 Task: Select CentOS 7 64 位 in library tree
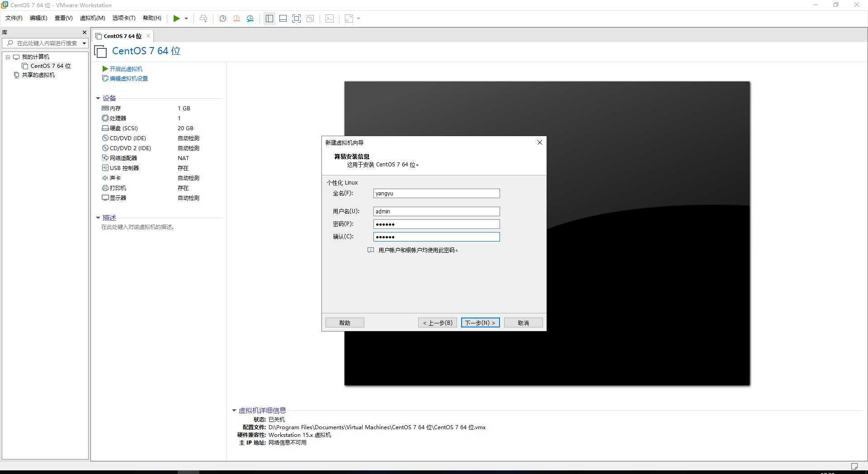click(x=50, y=66)
